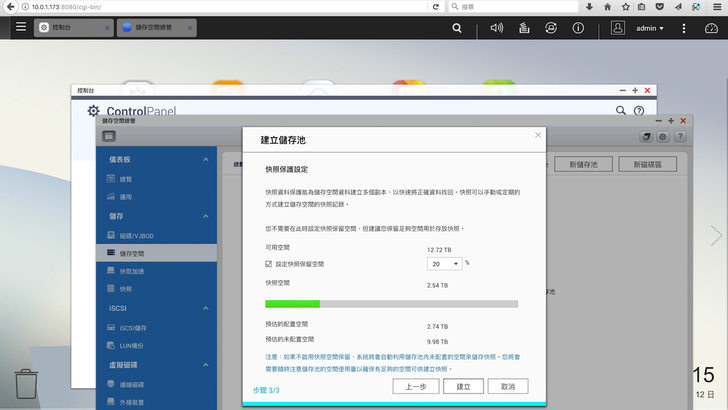Toggle the 設定快照保留空間 checkbox
Viewport: 728px width, 410px height.
[268, 264]
